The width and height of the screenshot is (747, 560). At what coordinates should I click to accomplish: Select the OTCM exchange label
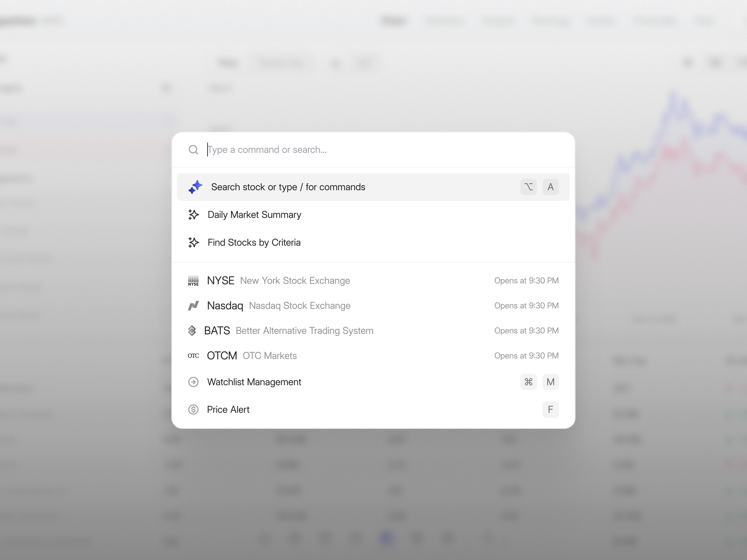tap(222, 355)
